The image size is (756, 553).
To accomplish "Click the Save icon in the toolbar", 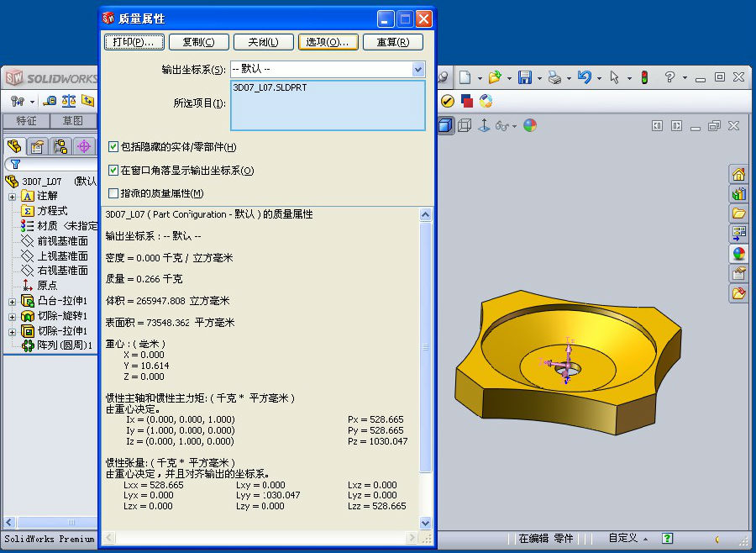I will [x=524, y=77].
